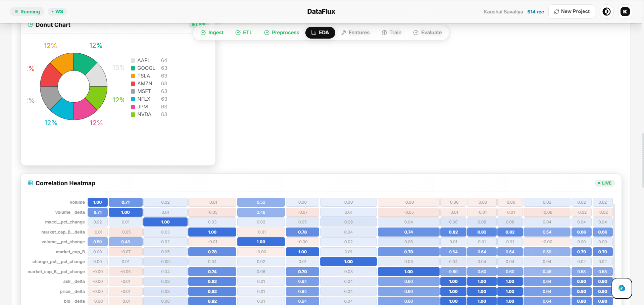Viewport: 644px width, 305px height.
Task: Click the grid icon beside Correlation Heatmap title
Action: 31,183
